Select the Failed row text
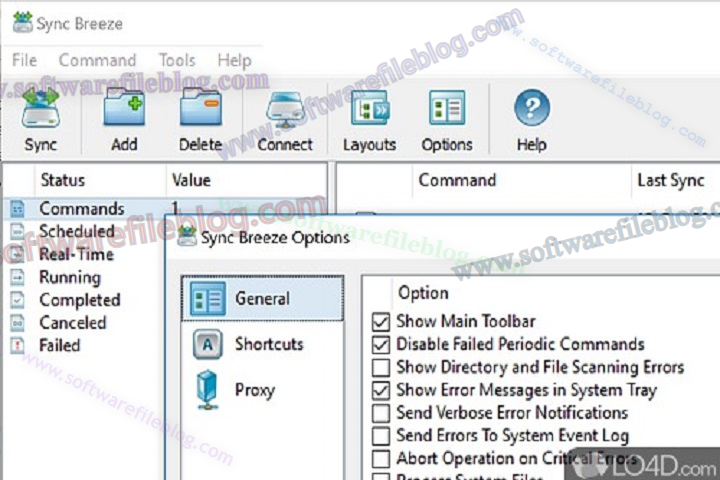Viewport: 720px width, 480px height. point(60,345)
